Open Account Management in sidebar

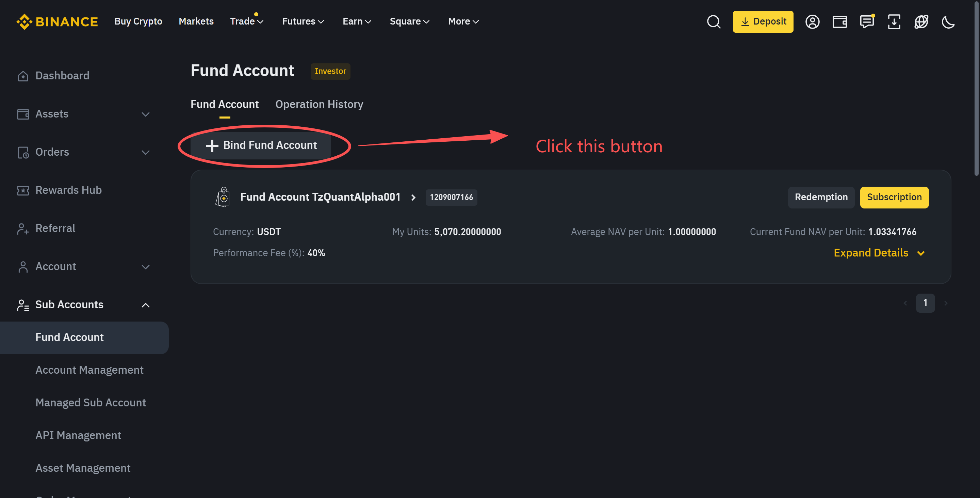89,370
